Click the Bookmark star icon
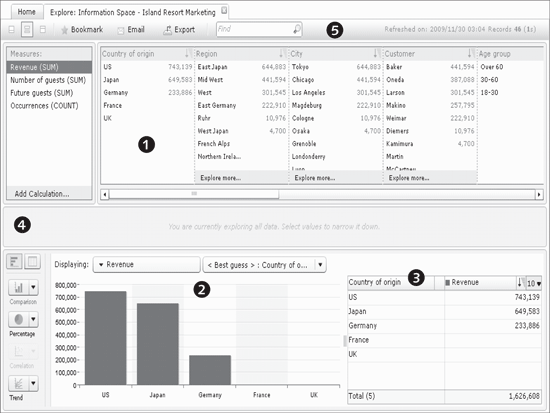This screenshot has height=413, width=550. [x=64, y=30]
